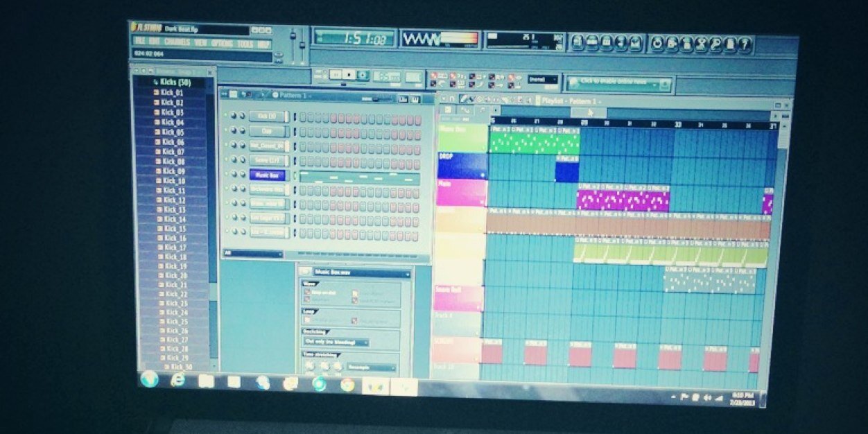Open the HELP menu
This screenshot has height=434, width=868.
[263, 44]
